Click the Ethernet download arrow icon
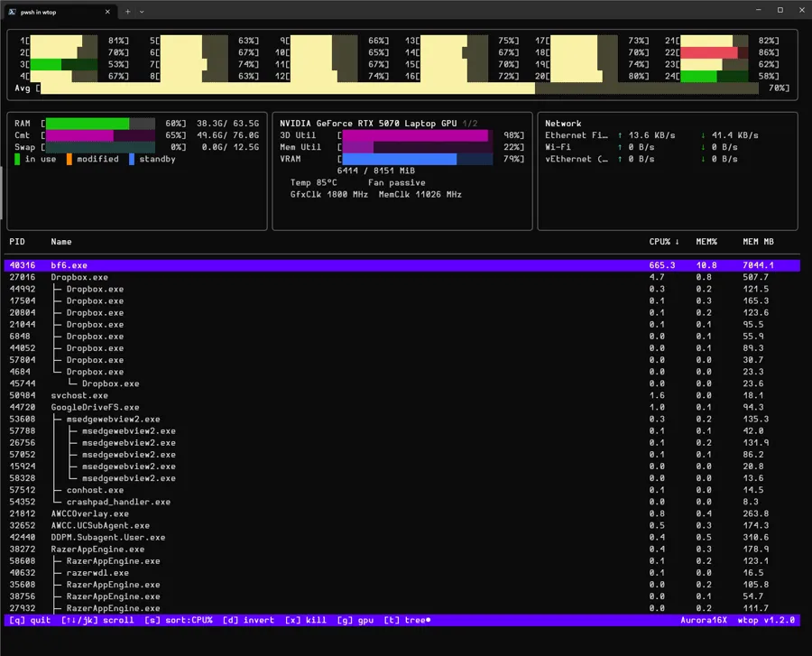The image size is (812, 656). coord(703,135)
